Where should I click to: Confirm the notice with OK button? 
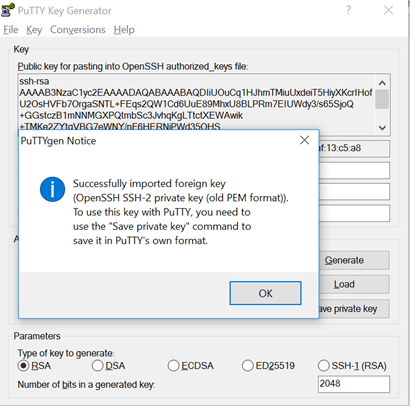[265, 293]
